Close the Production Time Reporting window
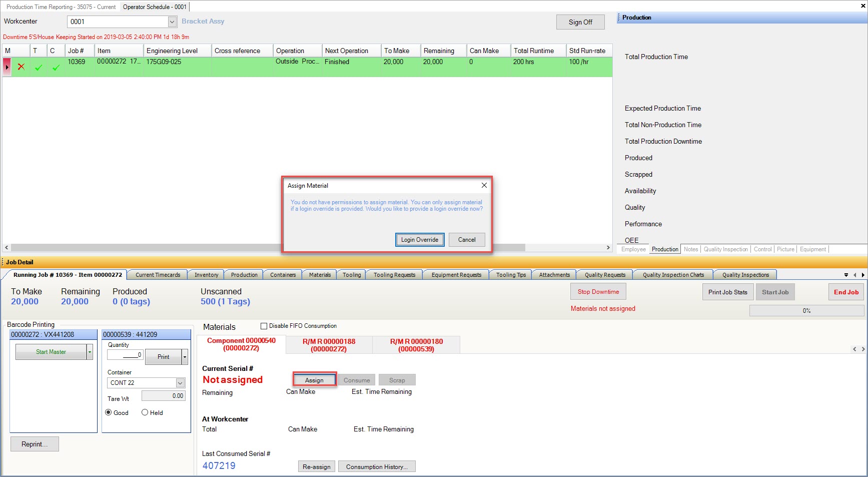 pyautogui.click(x=862, y=6)
